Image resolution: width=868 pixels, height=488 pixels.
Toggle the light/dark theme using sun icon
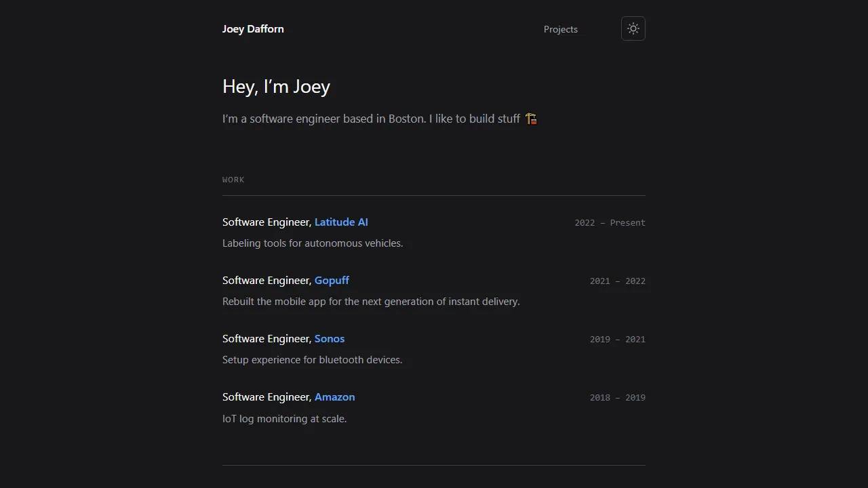coord(633,28)
